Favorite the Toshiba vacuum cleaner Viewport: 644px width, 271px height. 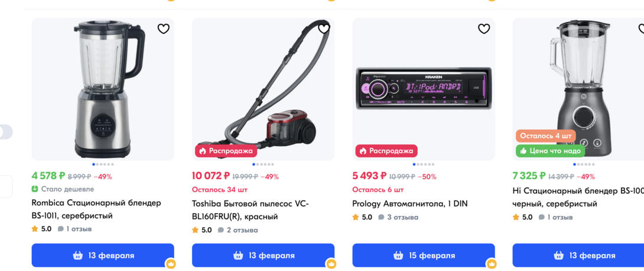(324, 28)
